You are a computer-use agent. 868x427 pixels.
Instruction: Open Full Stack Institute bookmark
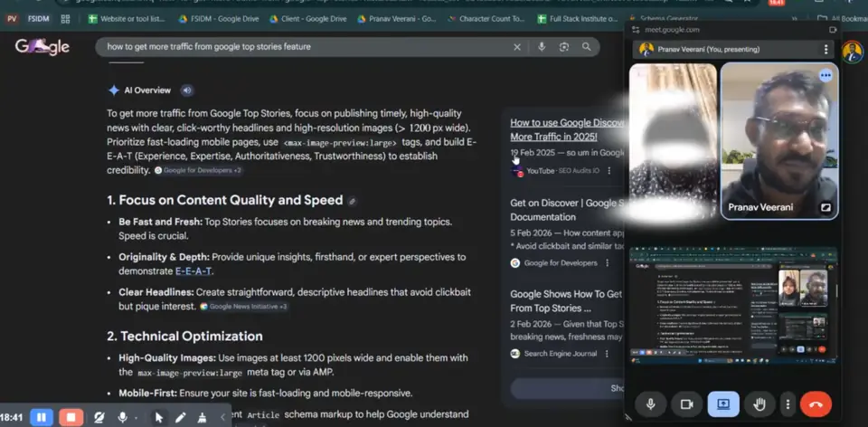pos(578,19)
